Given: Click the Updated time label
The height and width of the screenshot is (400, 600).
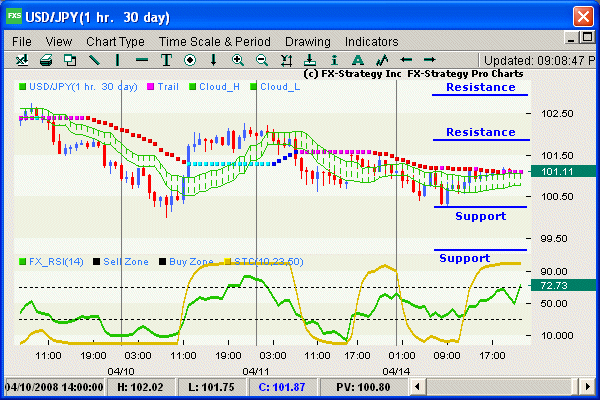Looking at the screenshot, I should (539, 60).
